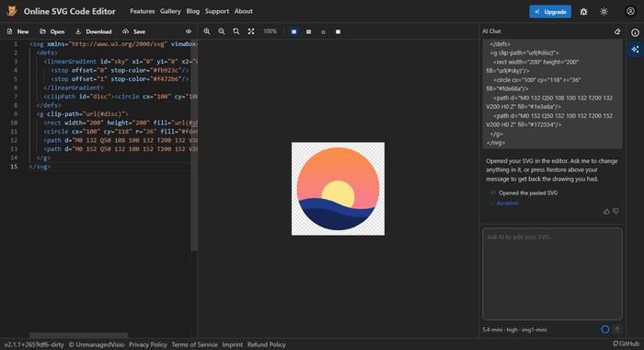Open the Features menu
This screenshot has width=644, height=350.
tap(142, 11)
